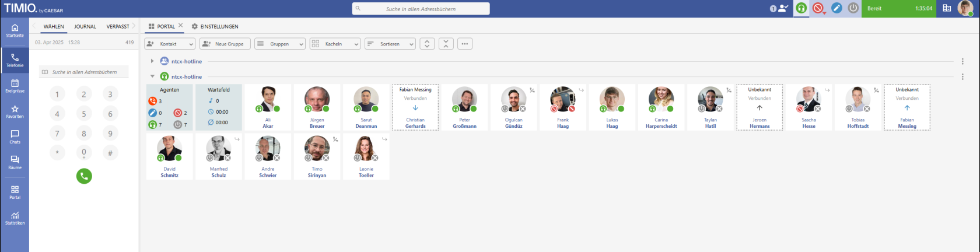Click Timo Sirinyan's muted-line icon
This screenshot has height=252, width=980.
335,139
